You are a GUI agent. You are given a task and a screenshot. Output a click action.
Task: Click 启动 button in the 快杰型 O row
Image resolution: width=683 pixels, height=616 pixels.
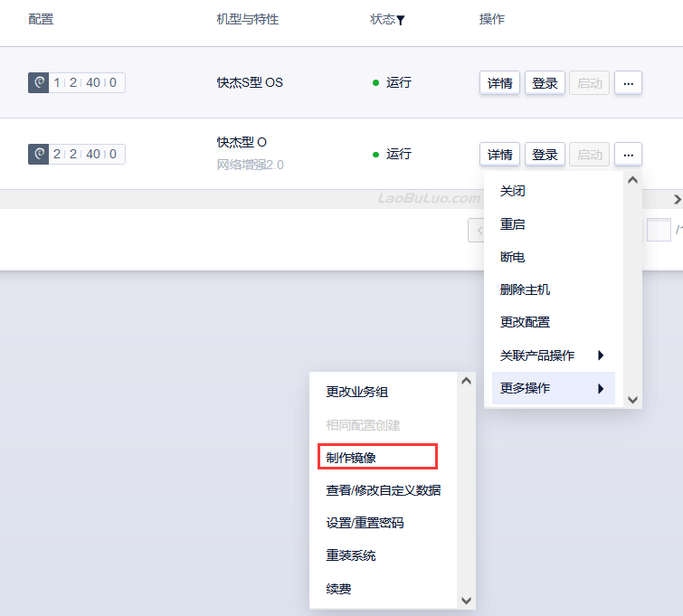click(x=589, y=154)
